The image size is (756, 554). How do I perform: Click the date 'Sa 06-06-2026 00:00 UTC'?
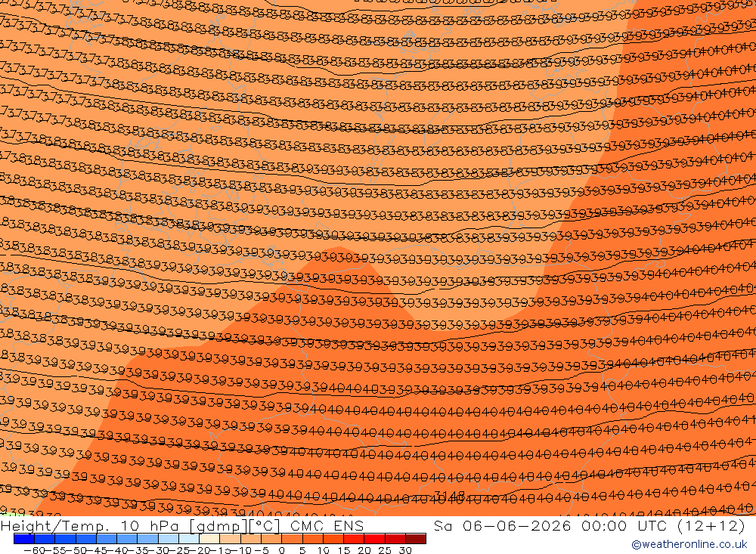[x=550, y=525]
